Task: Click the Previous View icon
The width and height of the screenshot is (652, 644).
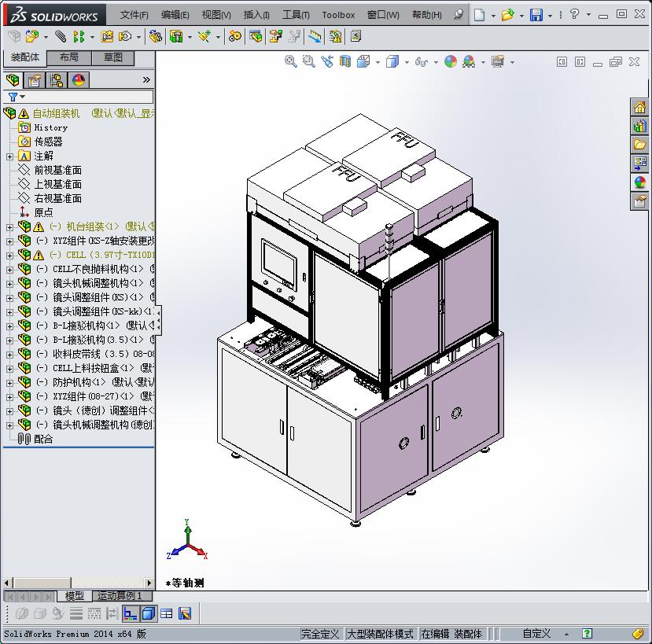Action: click(x=327, y=61)
